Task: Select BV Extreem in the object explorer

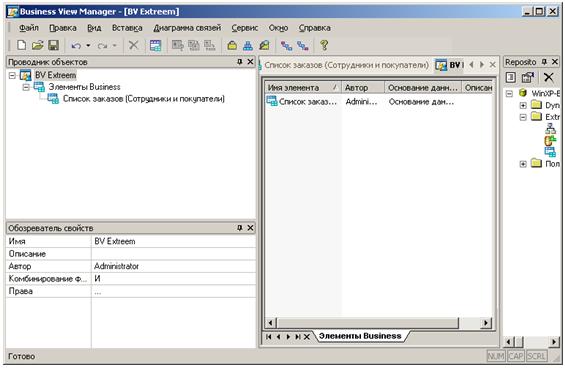Action: tap(55, 75)
